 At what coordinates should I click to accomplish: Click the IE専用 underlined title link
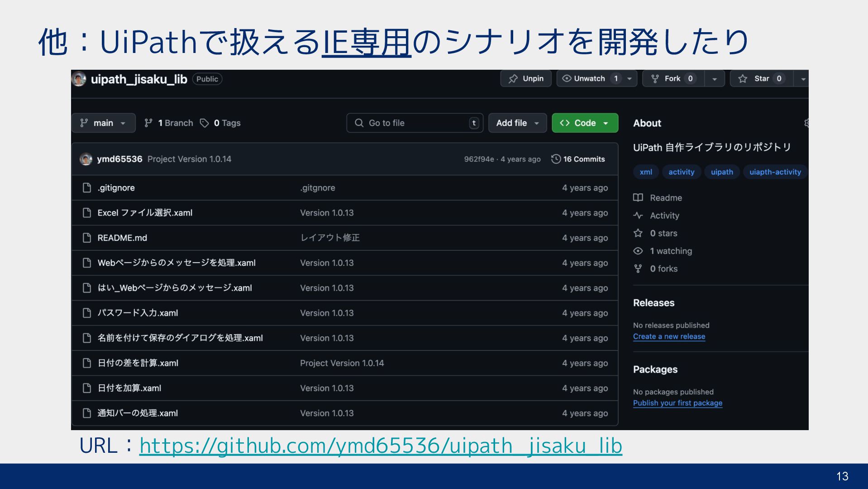pyautogui.click(x=366, y=42)
